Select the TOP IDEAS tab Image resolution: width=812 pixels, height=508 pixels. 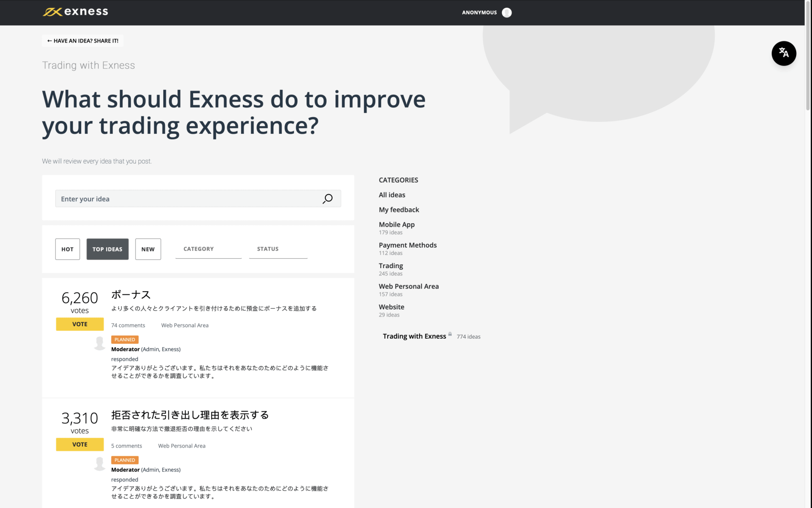[x=107, y=249]
